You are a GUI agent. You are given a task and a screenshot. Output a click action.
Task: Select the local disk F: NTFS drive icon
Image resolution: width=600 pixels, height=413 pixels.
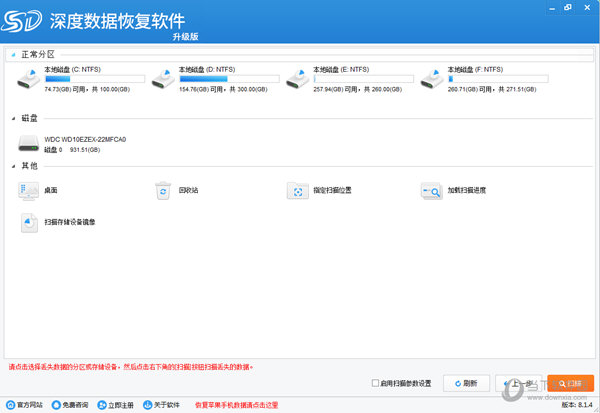(x=432, y=78)
